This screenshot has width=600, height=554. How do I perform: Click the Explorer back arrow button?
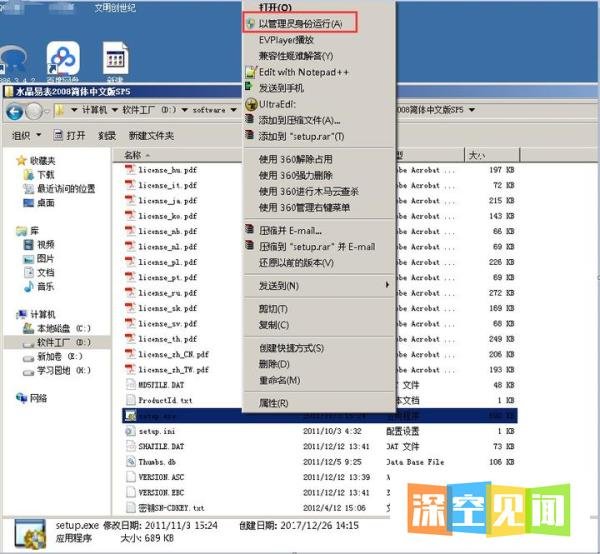[15, 112]
